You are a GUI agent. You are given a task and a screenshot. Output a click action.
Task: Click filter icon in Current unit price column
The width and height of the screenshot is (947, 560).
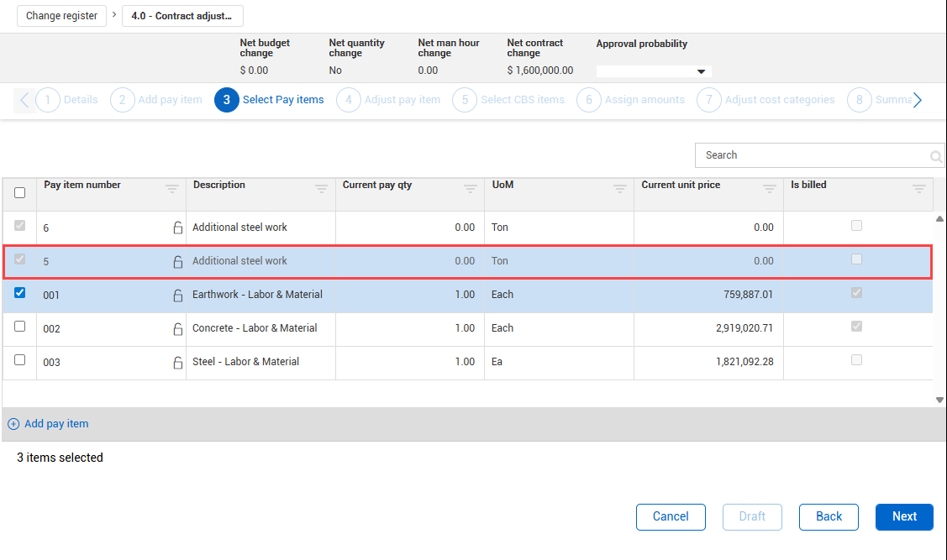pyautogui.click(x=769, y=190)
